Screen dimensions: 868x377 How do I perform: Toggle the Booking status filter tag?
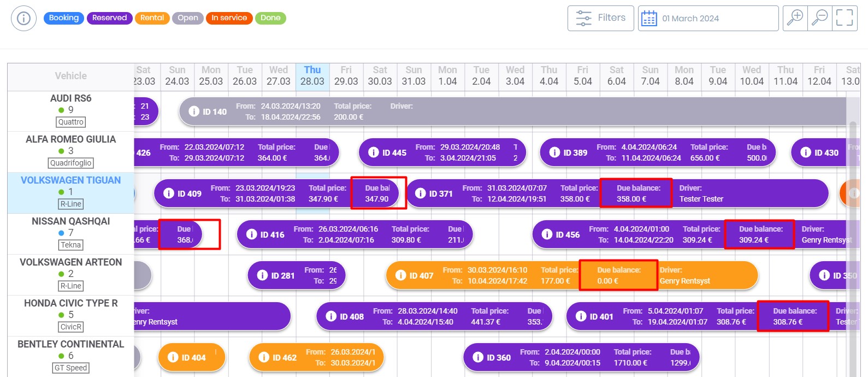pos(64,18)
